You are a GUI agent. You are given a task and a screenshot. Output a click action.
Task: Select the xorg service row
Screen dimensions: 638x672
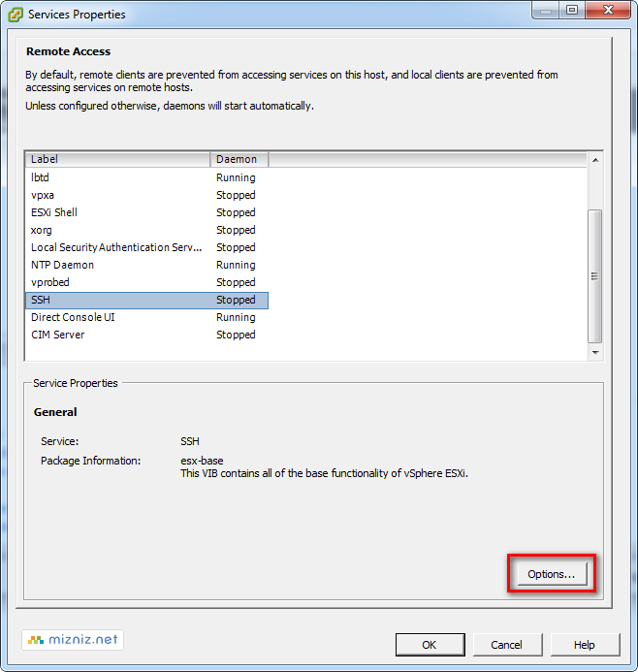pos(146,230)
